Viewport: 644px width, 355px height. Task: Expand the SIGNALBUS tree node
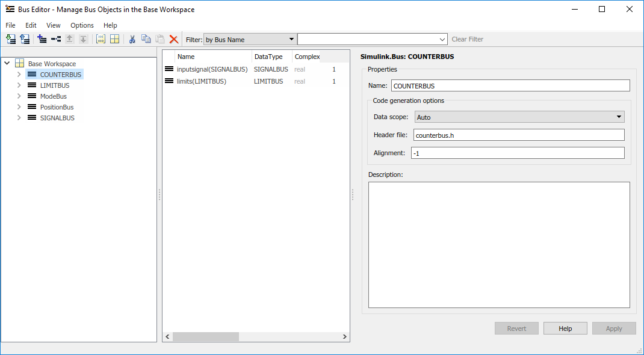(19, 117)
